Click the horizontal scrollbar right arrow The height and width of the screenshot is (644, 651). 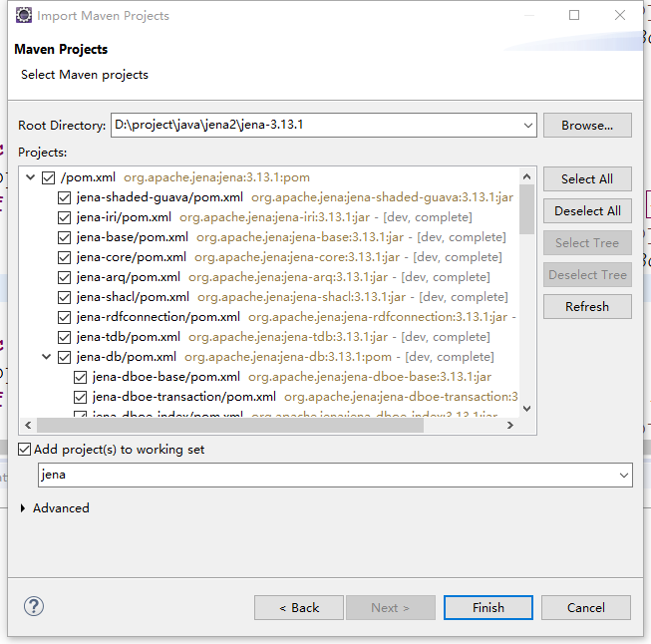click(509, 425)
